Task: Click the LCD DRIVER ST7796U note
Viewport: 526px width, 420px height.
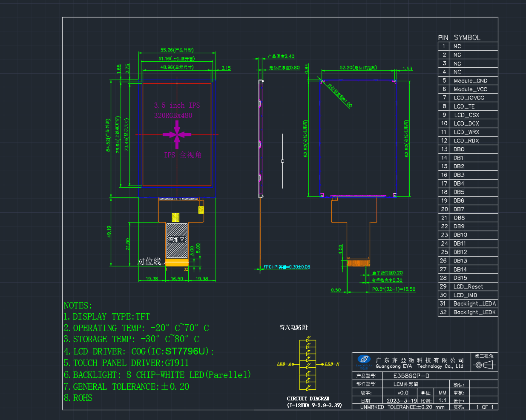Action: click(x=139, y=351)
